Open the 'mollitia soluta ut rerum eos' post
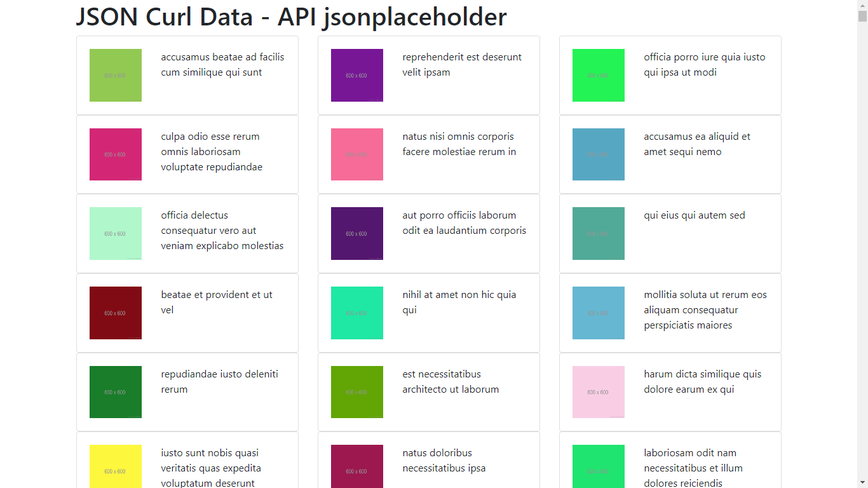The width and height of the screenshot is (868, 488). pos(705,309)
